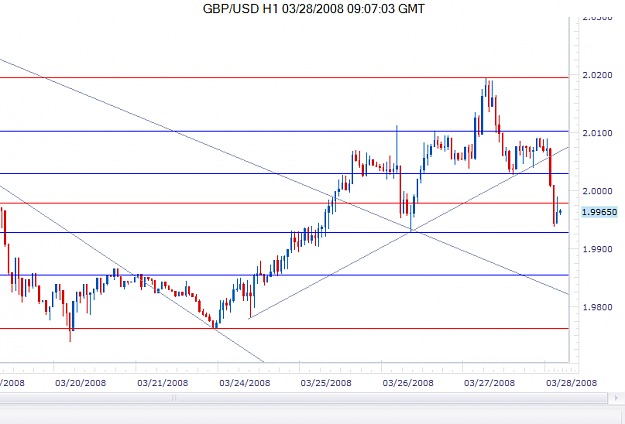Click the 2.0000 price axis label
625x424 pixels.
(597, 191)
